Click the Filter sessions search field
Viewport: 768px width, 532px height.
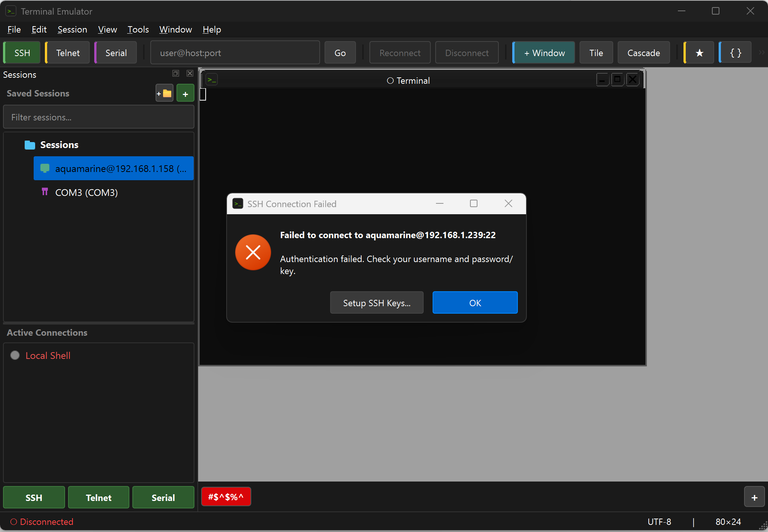[x=99, y=117]
